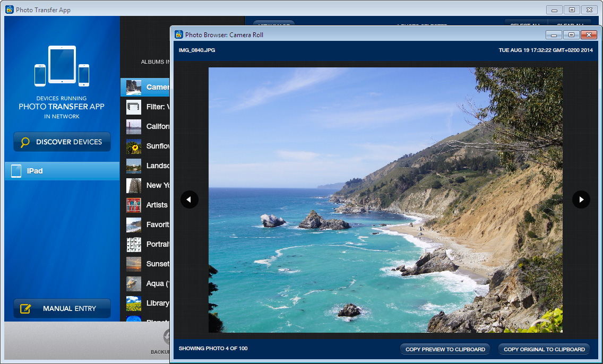Close the main Photo Transfer App window
This screenshot has width=603, height=364.
click(x=589, y=10)
